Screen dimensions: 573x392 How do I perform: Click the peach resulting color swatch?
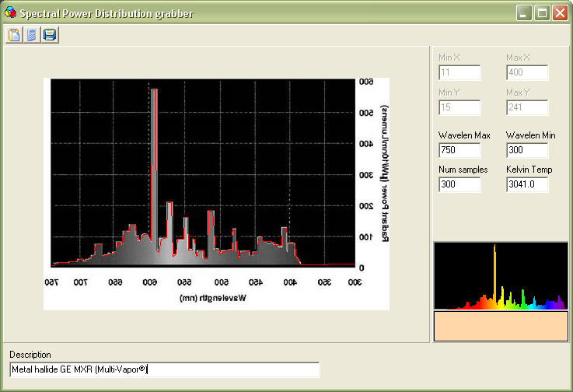point(501,326)
